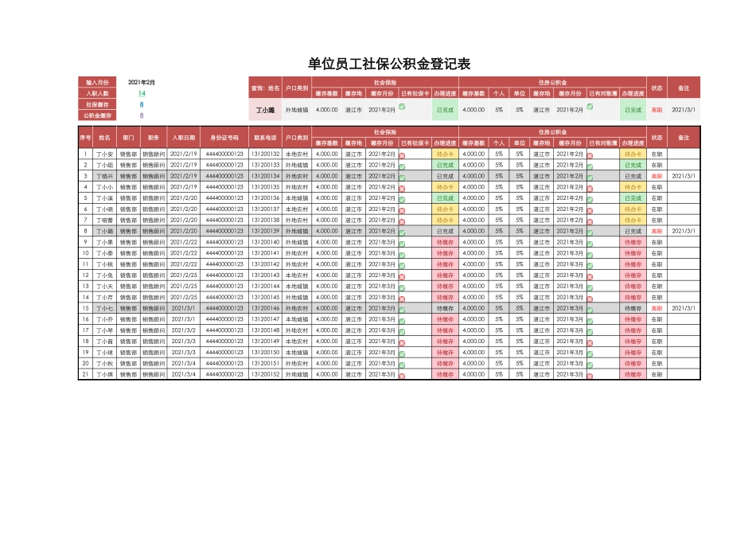Select the input month value 2021年2月
This screenshot has width=756, height=535.
pos(142,83)
